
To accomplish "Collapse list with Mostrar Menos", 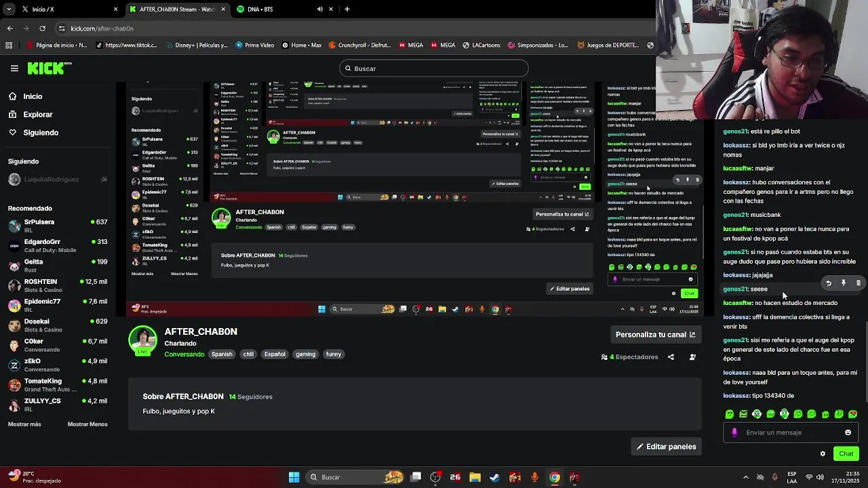I will (x=87, y=424).
